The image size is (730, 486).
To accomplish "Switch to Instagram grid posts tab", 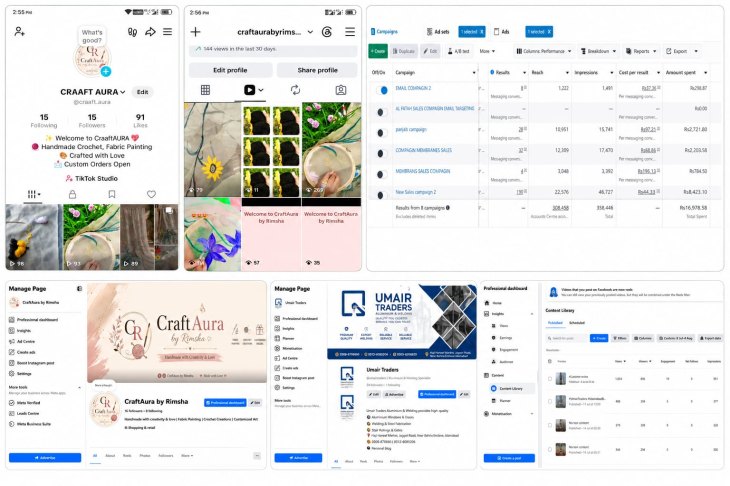I will [205, 90].
